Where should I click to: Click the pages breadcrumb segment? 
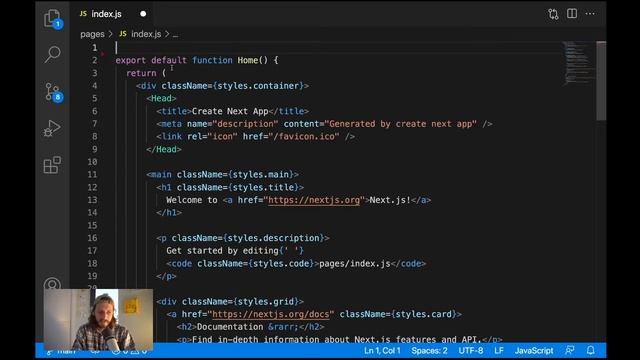pyautogui.click(x=92, y=34)
